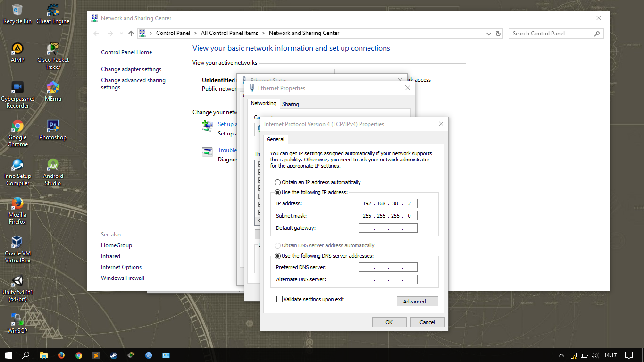Image resolution: width=644 pixels, height=362 pixels.
Task: Go up one level in Control Panel
Action: (x=131, y=33)
